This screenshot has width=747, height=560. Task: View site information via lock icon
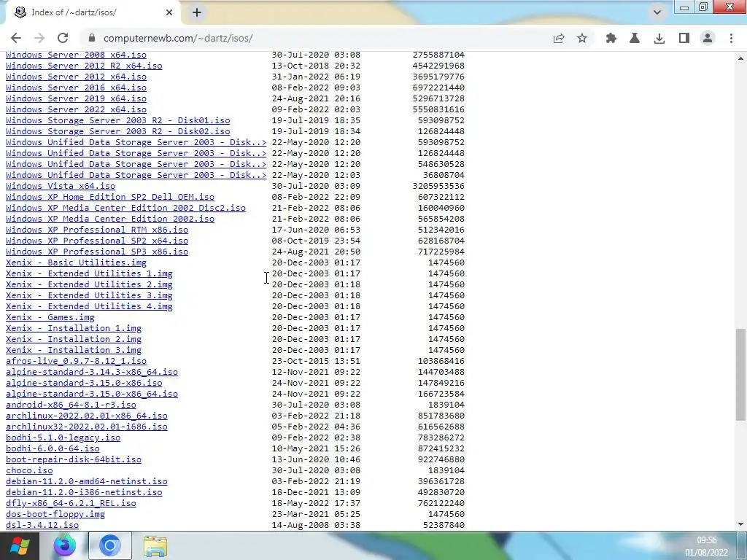coord(92,38)
